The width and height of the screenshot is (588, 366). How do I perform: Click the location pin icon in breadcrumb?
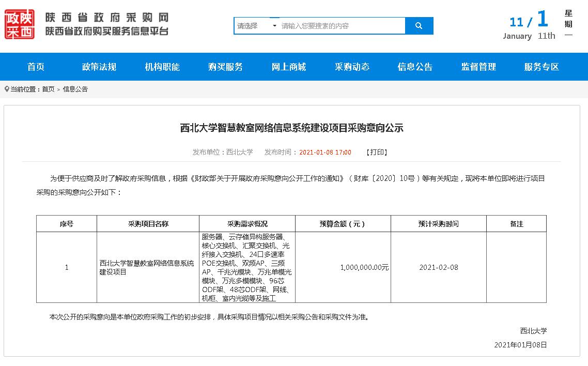[7, 89]
